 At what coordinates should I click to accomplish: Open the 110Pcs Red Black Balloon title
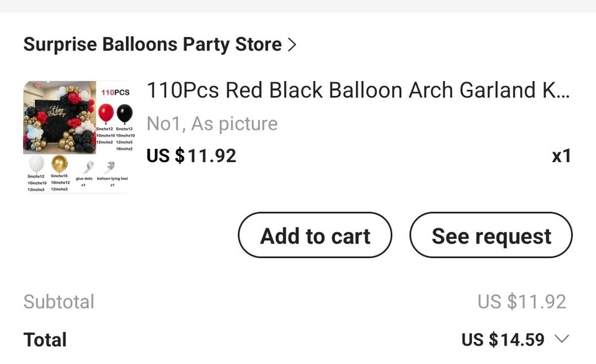[x=358, y=91]
